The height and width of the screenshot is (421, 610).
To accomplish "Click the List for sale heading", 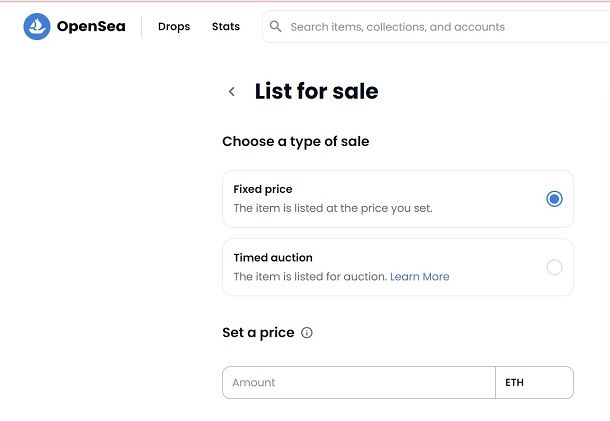I will (317, 91).
